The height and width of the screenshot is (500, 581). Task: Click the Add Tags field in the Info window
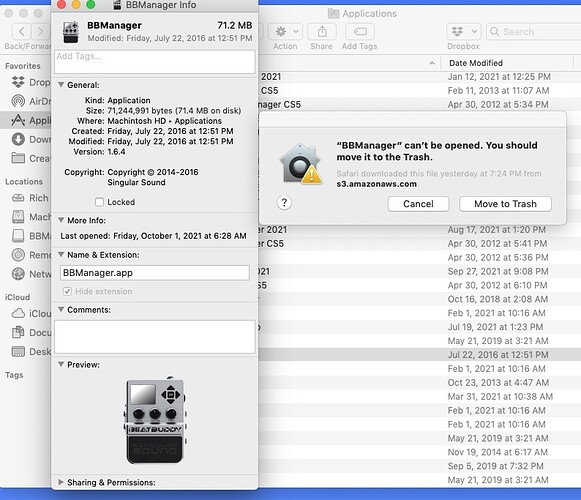click(155, 62)
